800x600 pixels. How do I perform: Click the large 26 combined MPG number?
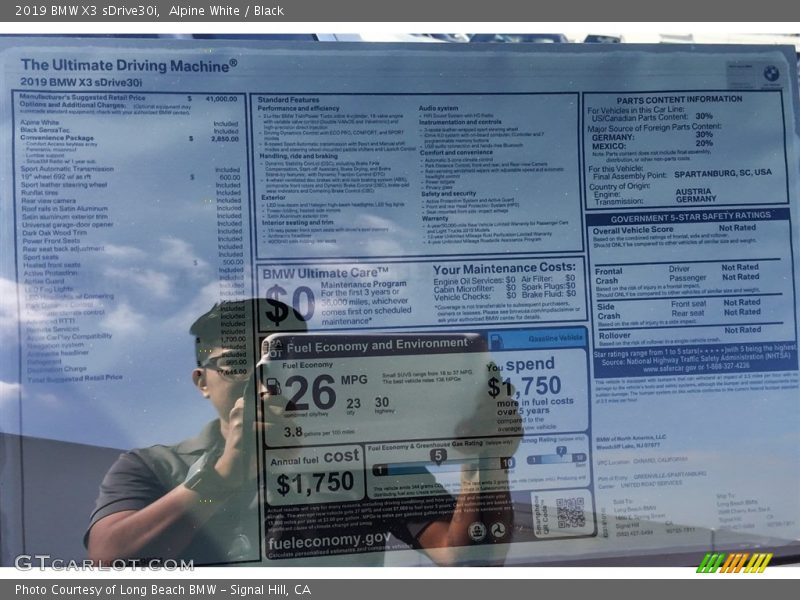point(310,393)
